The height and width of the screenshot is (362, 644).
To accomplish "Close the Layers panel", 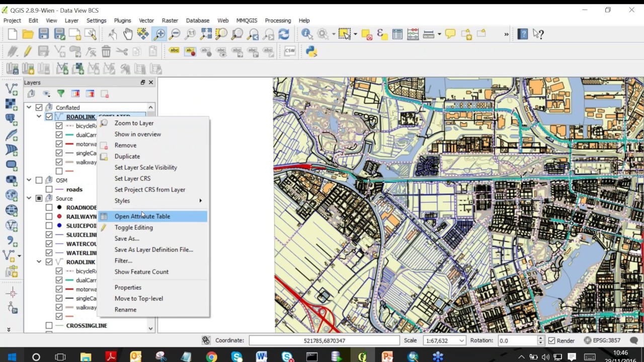I will (x=151, y=82).
